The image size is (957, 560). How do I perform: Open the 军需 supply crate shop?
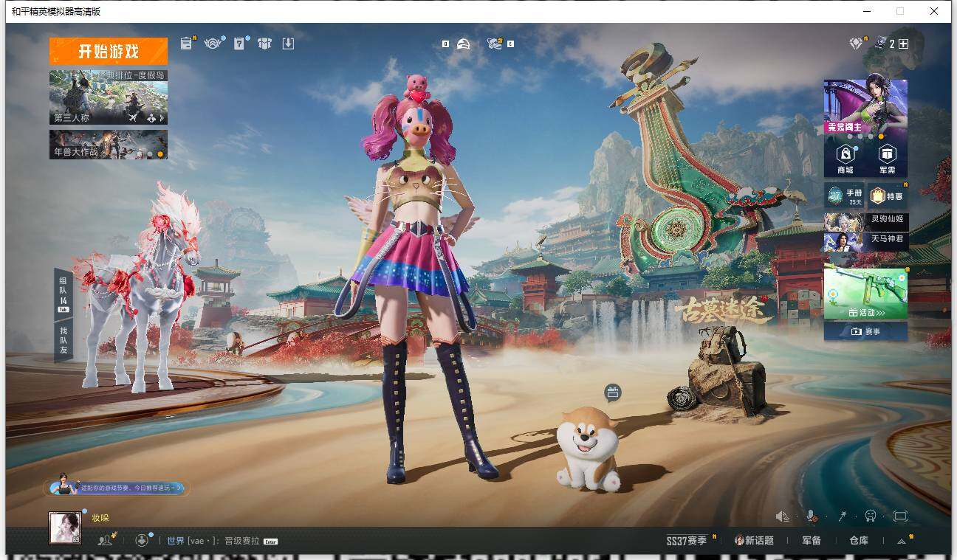click(x=887, y=159)
